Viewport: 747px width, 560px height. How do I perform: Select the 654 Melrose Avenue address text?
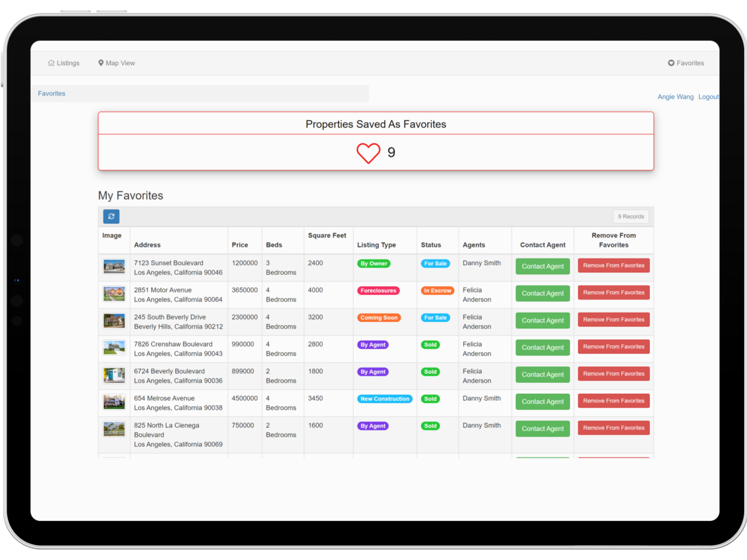click(178, 403)
